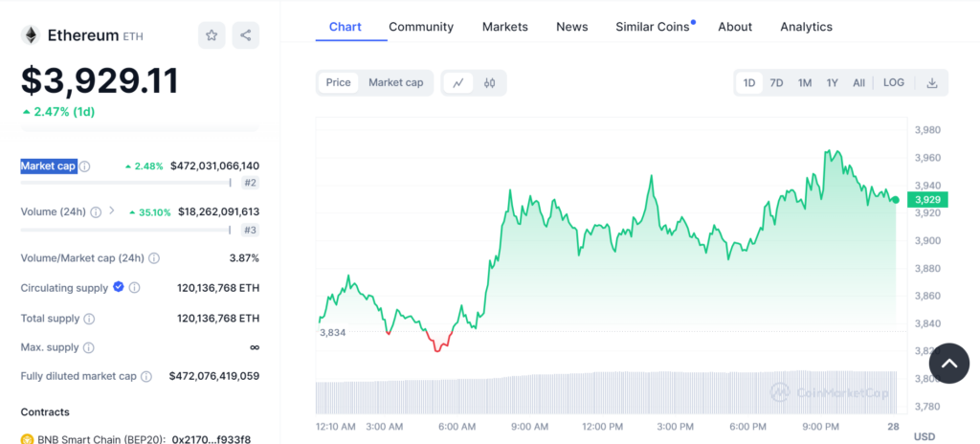Open the Chart tab
The image size is (980, 444).
pos(345,27)
